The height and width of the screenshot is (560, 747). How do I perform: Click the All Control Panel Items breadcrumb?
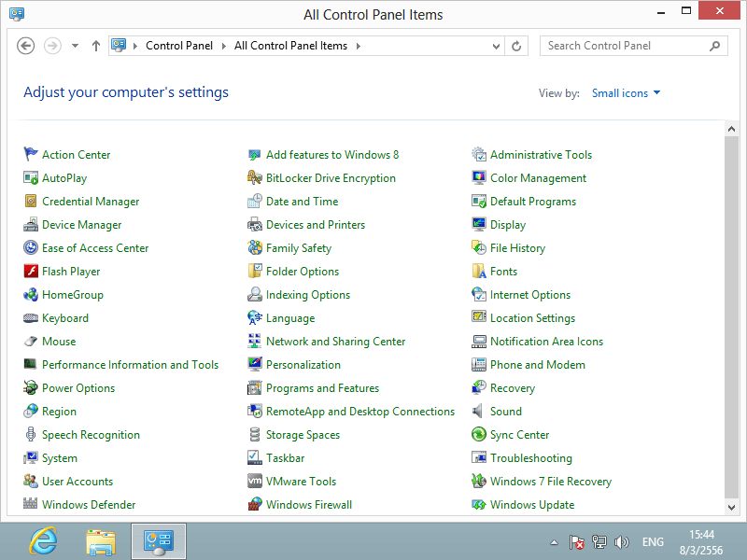pos(290,46)
